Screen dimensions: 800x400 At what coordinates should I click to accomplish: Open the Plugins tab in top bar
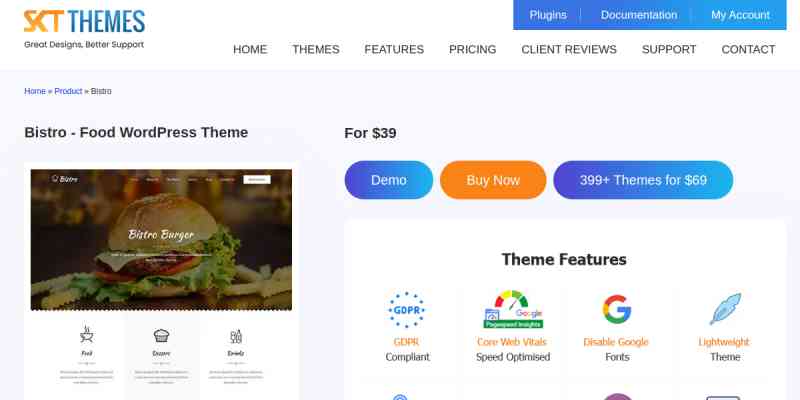coord(548,15)
